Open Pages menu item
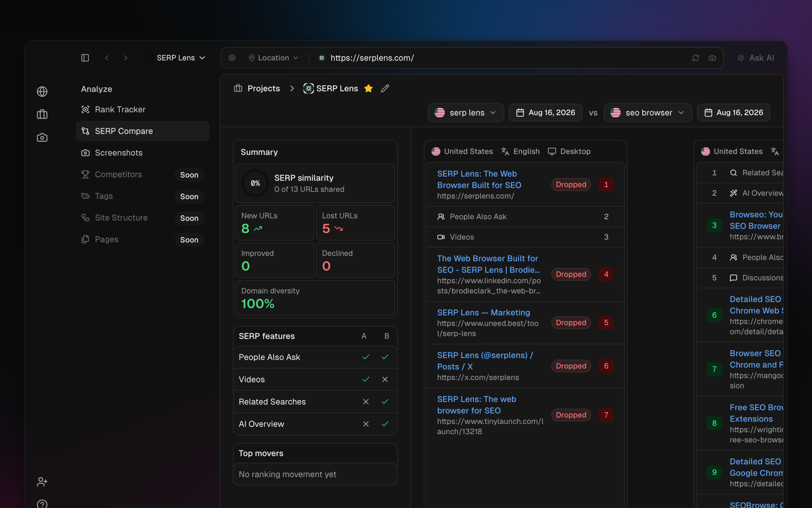Image resolution: width=812 pixels, height=508 pixels. pyautogui.click(x=143, y=239)
